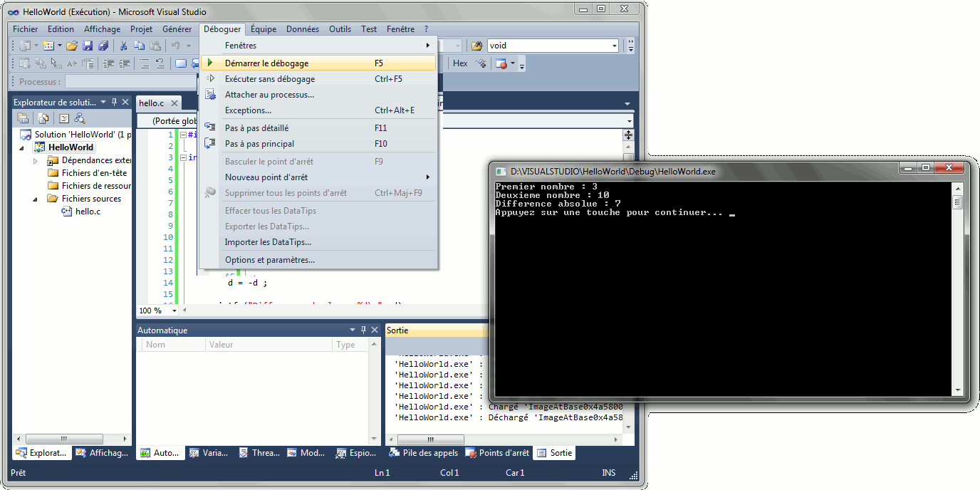Click the console window vertical scrollbar
This screenshot has width=980, height=490.
[957, 291]
